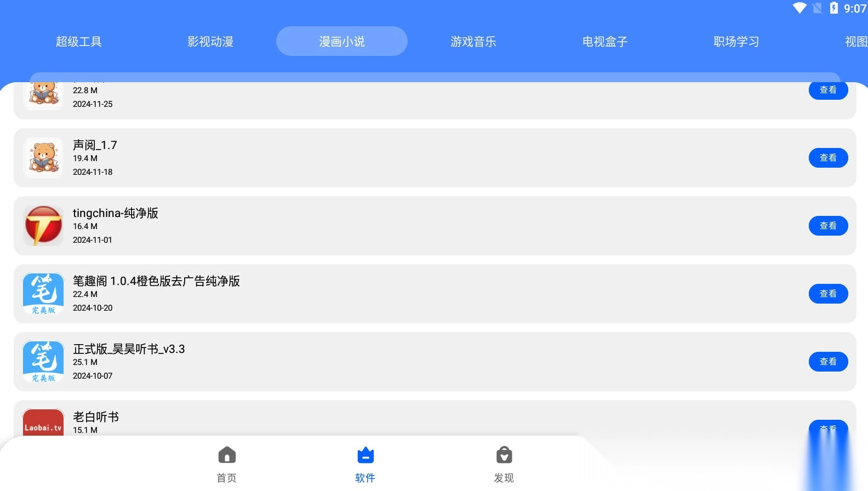868x491 pixels.
Task: Select the 软件 software navigation icon
Action: [365, 455]
